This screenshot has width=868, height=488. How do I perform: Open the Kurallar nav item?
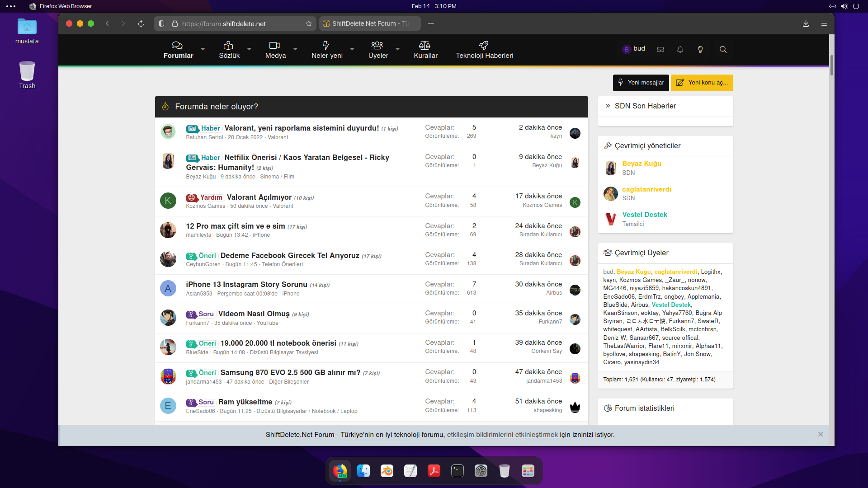pos(425,50)
